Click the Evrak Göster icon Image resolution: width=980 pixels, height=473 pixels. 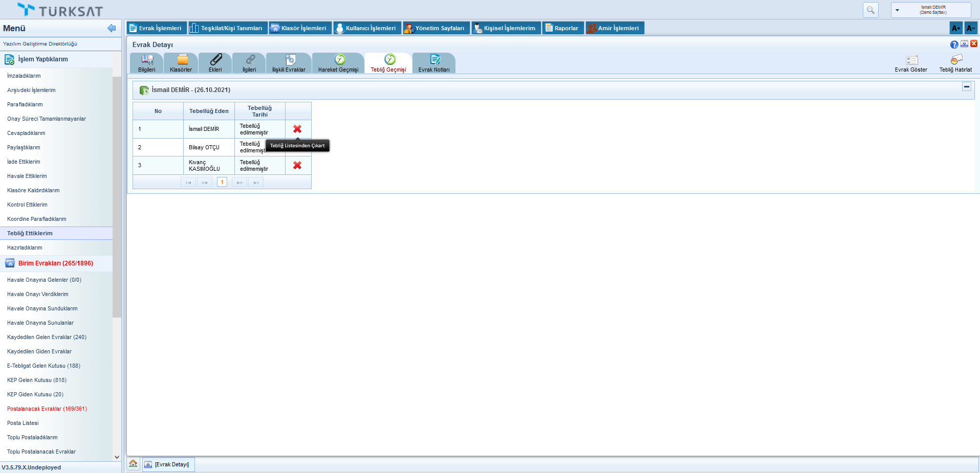(x=911, y=63)
